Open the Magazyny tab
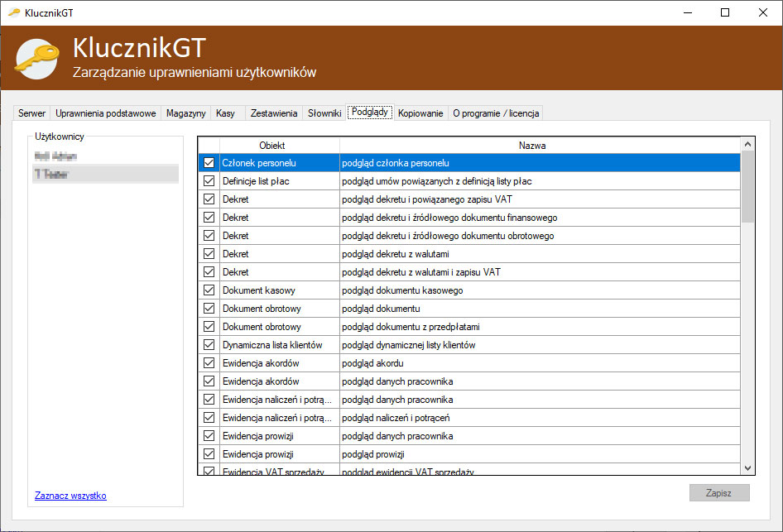Viewport: 783px width, 532px height. (x=185, y=113)
